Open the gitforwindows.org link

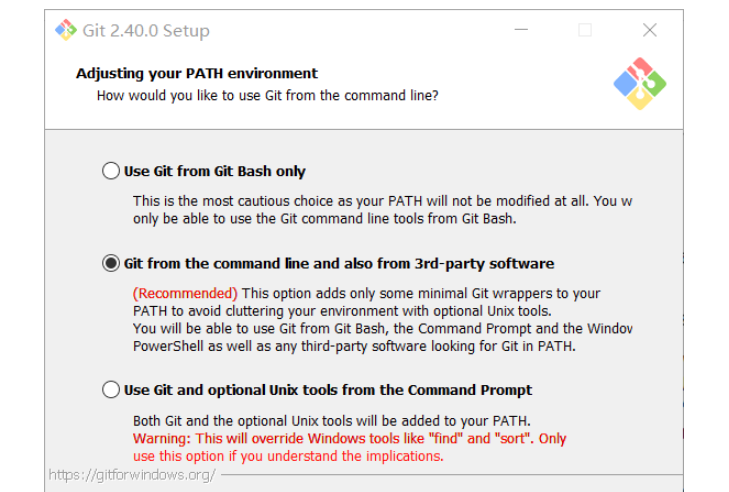(x=132, y=475)
